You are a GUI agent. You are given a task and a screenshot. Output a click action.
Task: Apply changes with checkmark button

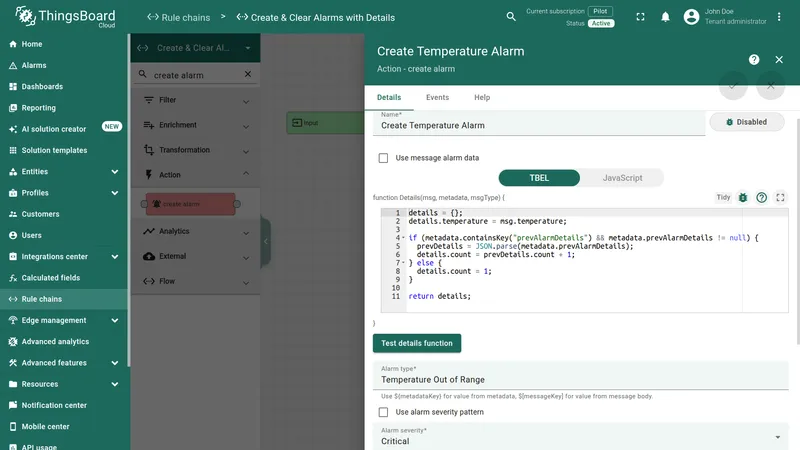pyautogui.click(x=733, y=86)
